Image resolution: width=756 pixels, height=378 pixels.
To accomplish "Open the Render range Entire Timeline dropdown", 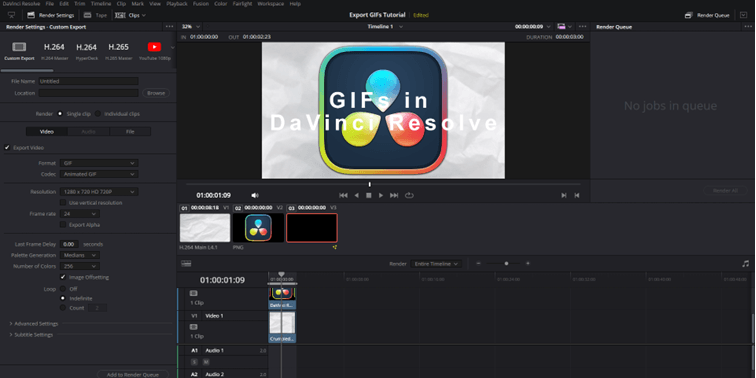I will point(436,264).
